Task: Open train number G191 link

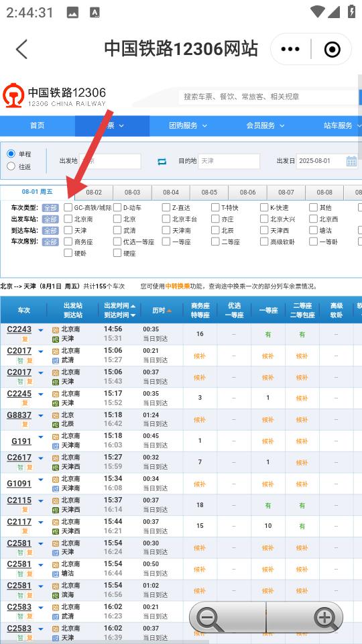Action: pos(21,441)
